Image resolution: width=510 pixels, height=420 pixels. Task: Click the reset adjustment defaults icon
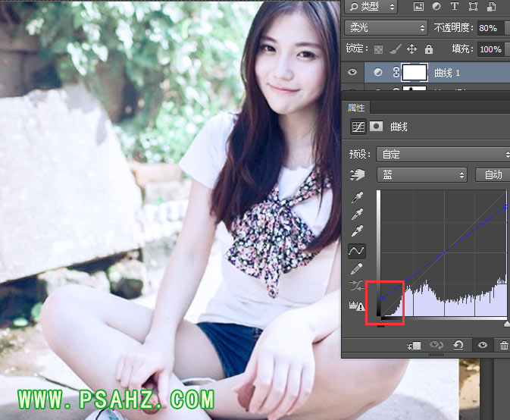click(x=458, y=346)
